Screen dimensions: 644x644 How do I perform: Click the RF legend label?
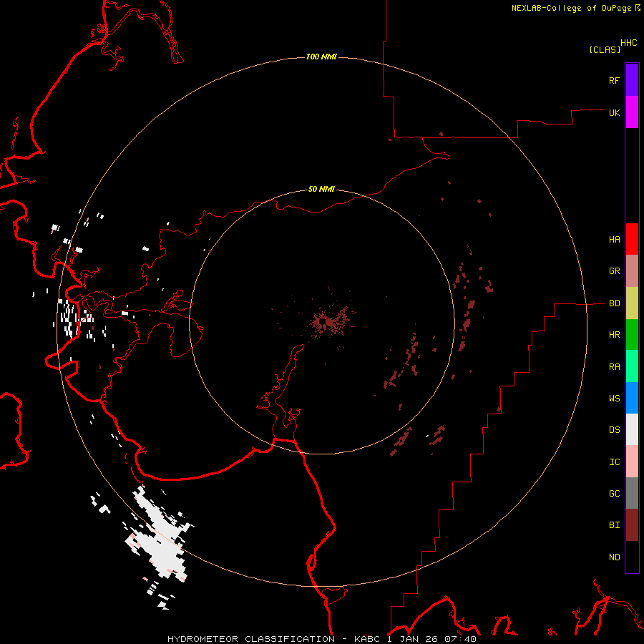coord(614,80)
